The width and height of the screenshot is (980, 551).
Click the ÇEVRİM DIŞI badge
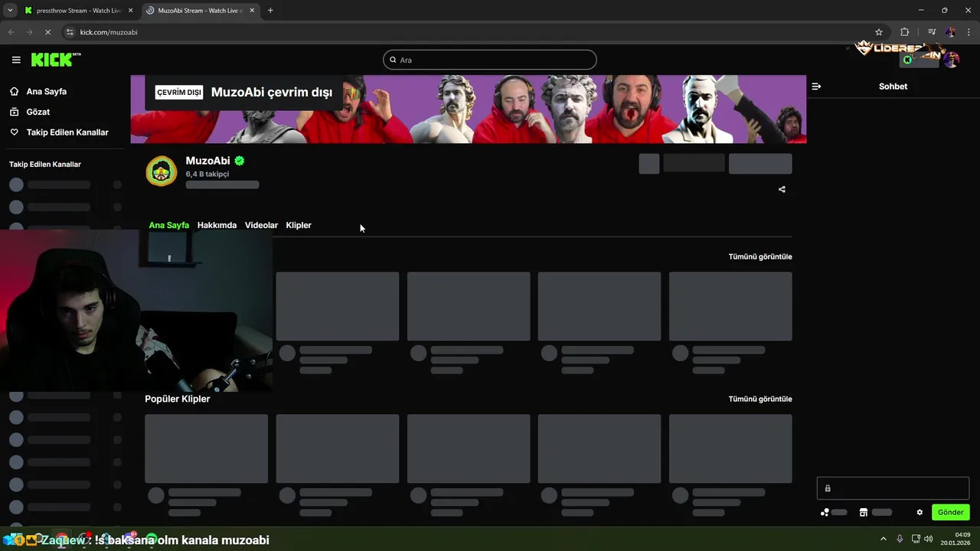click(x=178, y=92)
